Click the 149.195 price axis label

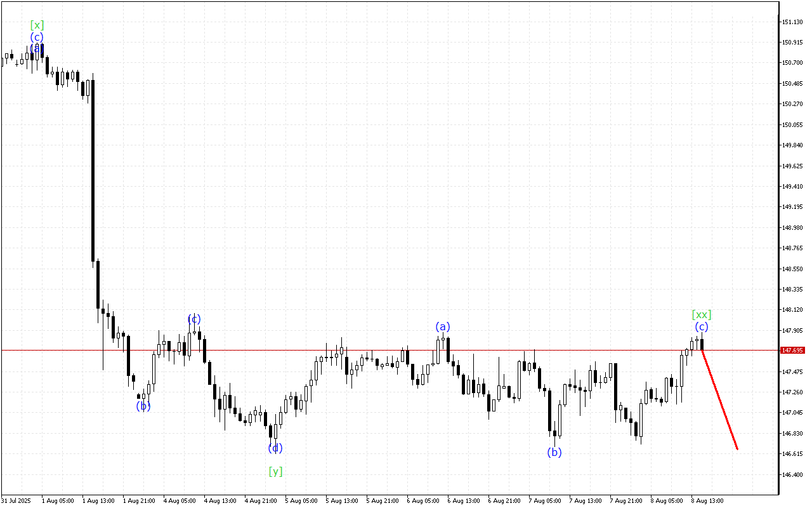point(792,207)
